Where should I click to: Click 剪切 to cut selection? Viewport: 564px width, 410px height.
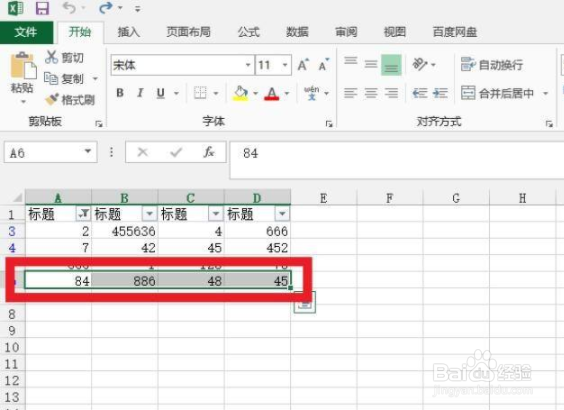click(x=65, y=57)
